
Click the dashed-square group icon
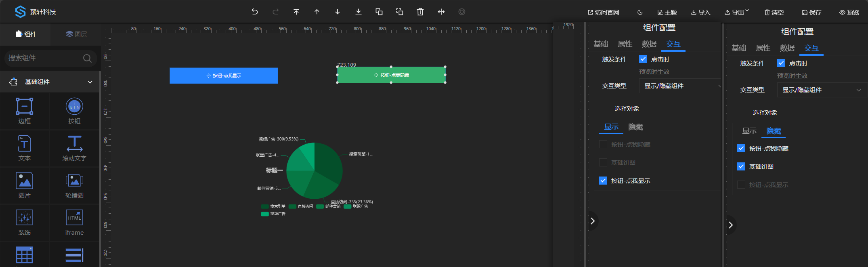pyautogui.click(x=400, y=12)
